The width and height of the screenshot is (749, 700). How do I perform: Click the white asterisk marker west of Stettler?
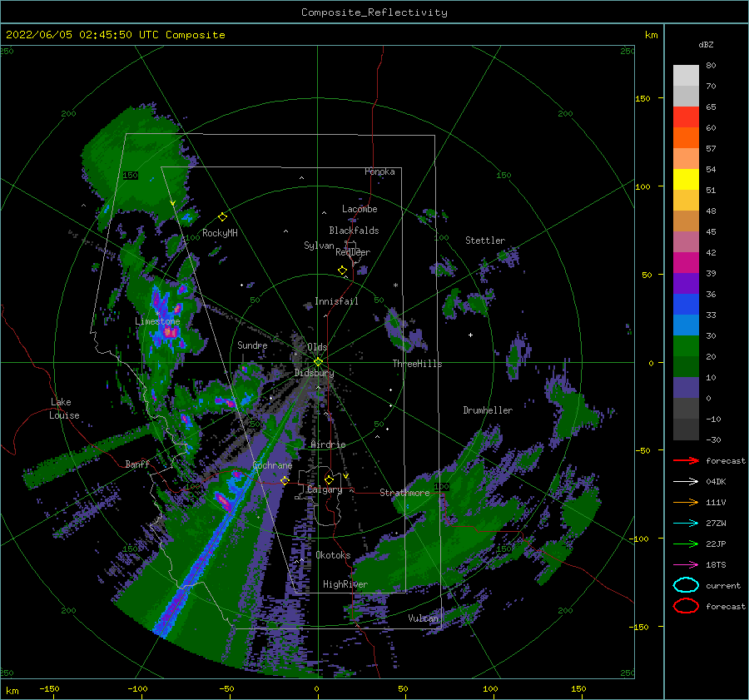coord(395,285)
